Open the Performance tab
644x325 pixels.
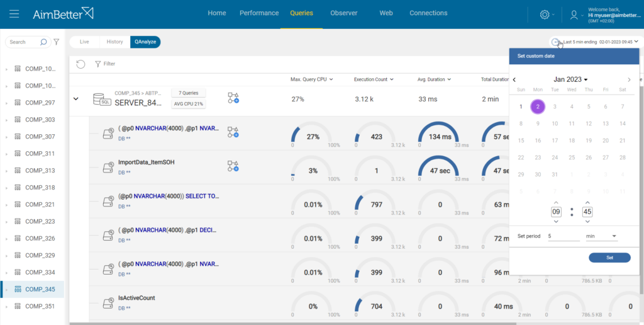(259, 13)
